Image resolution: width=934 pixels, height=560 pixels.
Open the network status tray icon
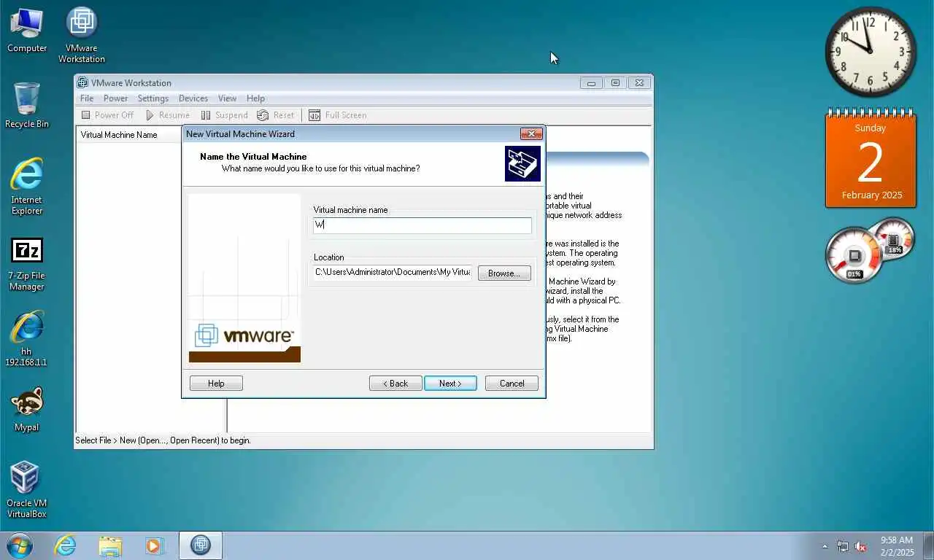(843, 546)
